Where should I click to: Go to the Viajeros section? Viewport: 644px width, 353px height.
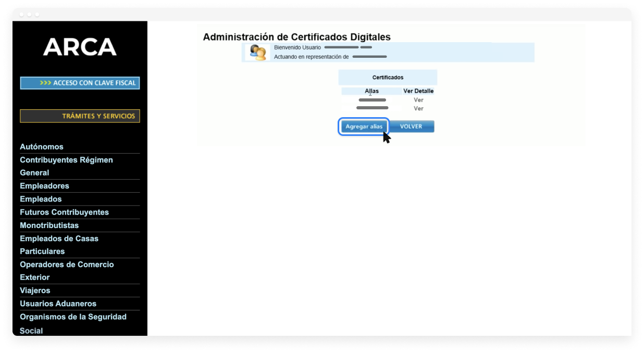pos(35,291)
